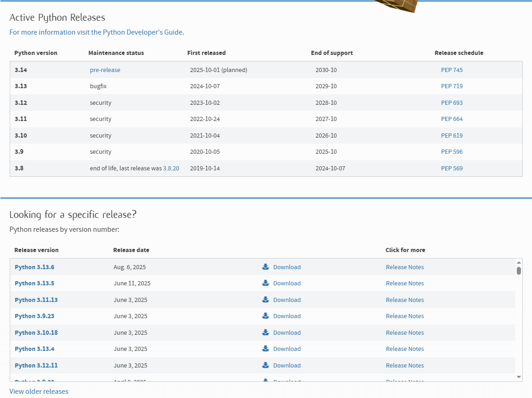View Release Notes for Python 3.13.4
Image resolution: width=532 pixels, height=398 pixels.
[405, 349]
